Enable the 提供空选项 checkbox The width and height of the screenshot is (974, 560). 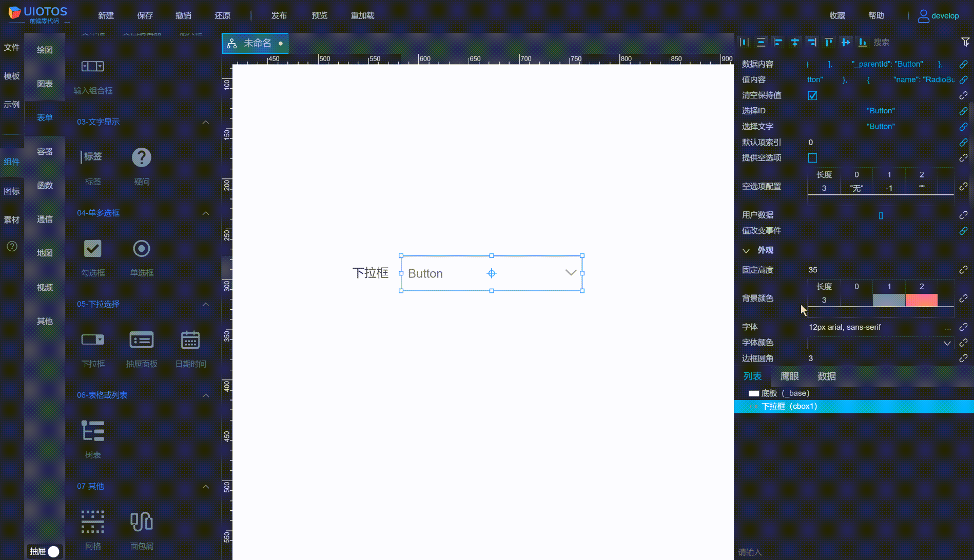tap(812, 158)
